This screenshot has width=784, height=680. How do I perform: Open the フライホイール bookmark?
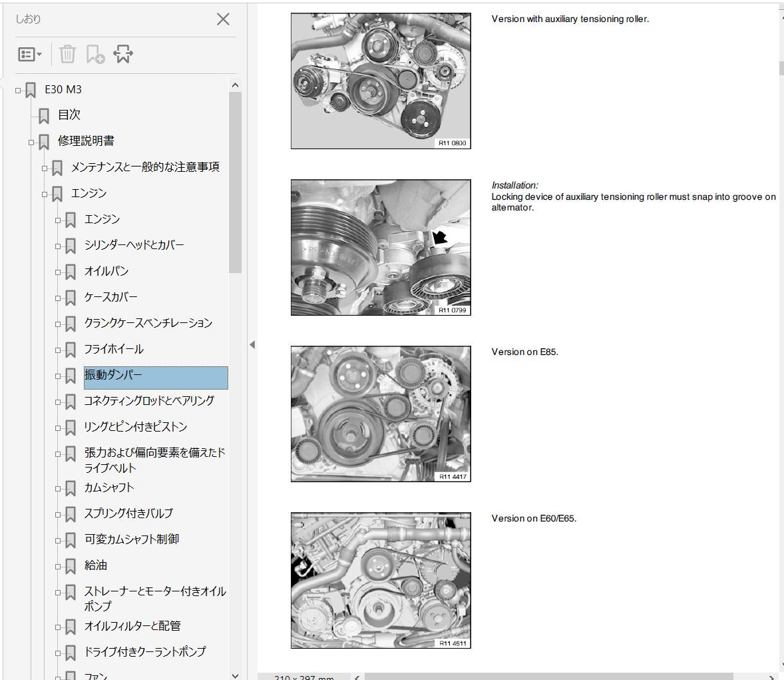pyautogui.click(x=114, y=349)
